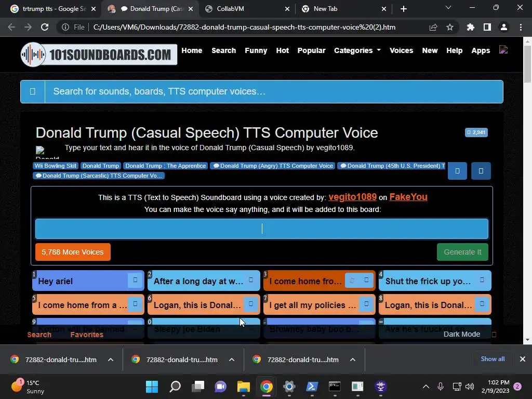Expand the Categories dropdown

[x=357, y=50]
